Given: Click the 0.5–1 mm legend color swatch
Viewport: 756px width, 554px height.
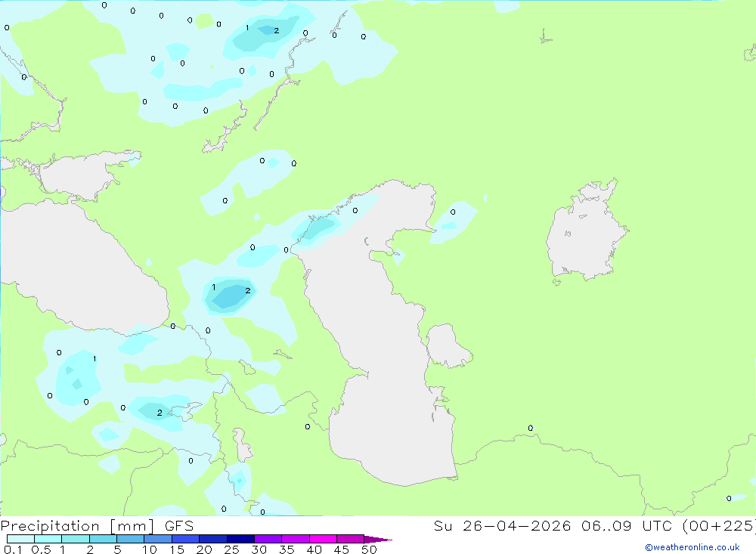Looking at the screenshot, I should [x=48, y=539].
